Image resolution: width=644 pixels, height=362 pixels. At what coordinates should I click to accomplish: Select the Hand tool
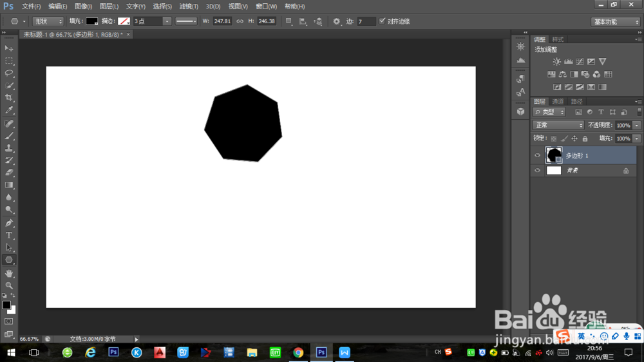coord(8,273)
